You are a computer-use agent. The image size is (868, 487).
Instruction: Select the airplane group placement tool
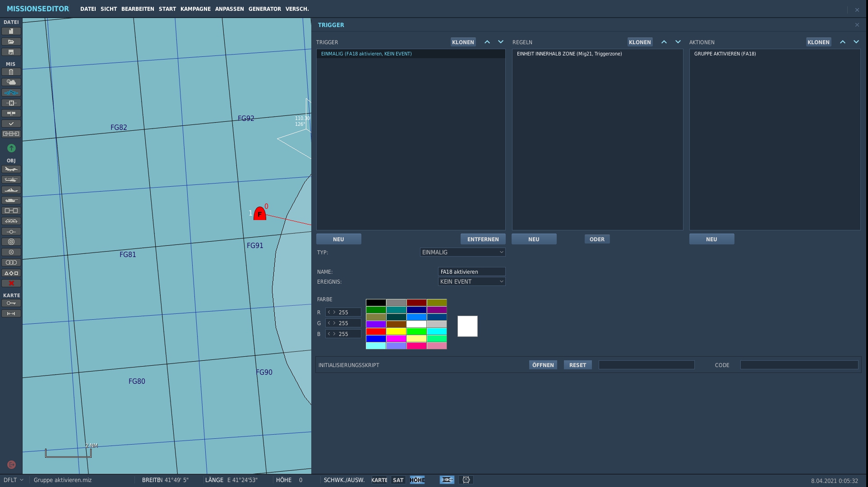pyautogui.click(x=11, y=169)
